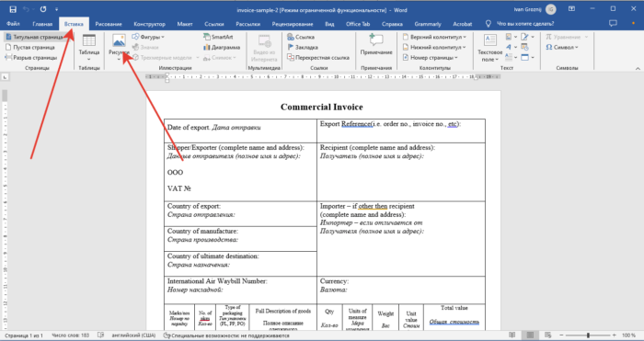Insert a Диаграмма chart

222,47
